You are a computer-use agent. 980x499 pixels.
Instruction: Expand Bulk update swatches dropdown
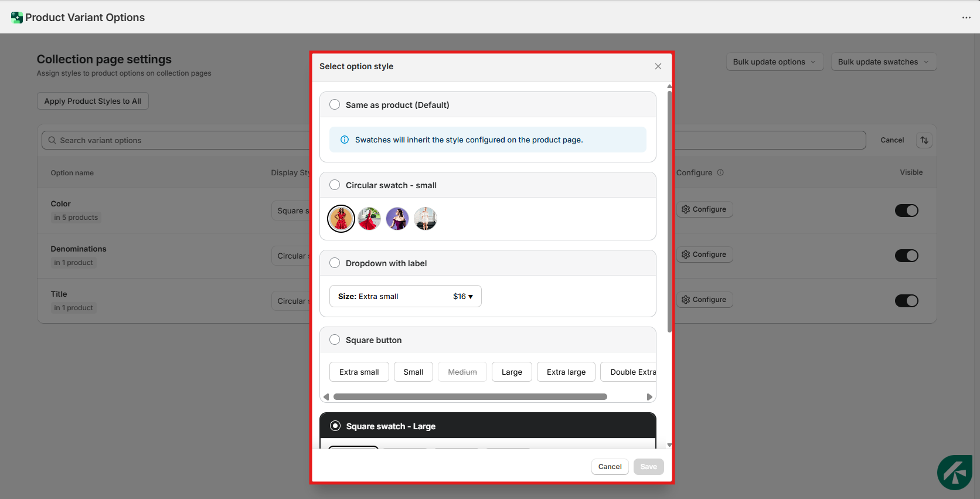[883, 62]
